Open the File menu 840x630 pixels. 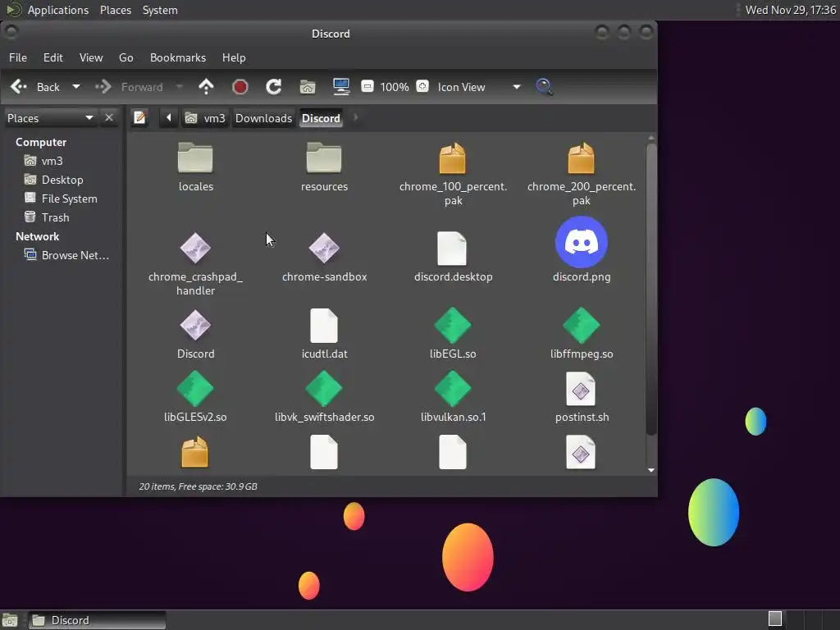(18, 57)
